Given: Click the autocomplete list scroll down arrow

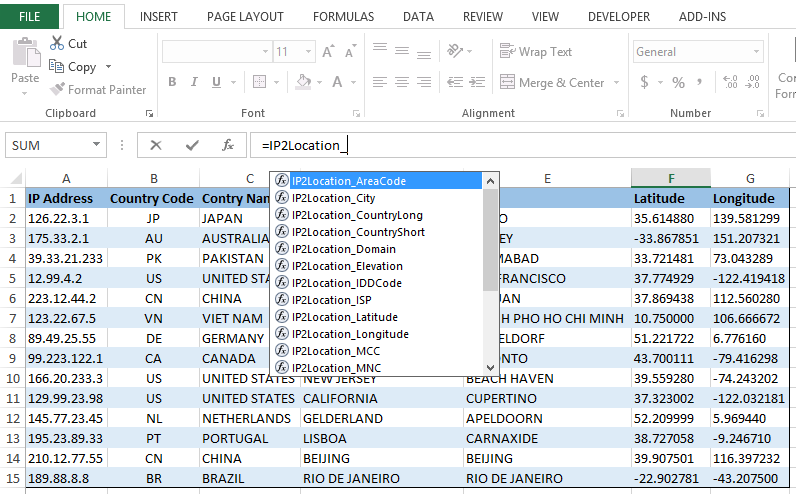Looking at the screenshot, I should 491,368.
